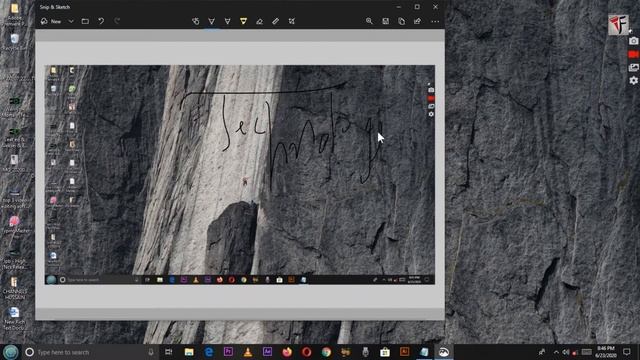Click the microphone in taskbar search
The image size is (640, 360).
click(151, 352)
